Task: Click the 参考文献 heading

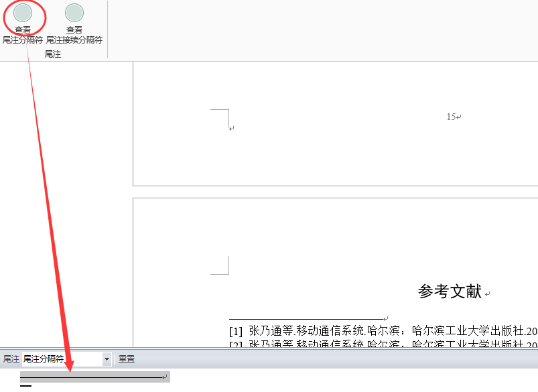Action: coord(450,291)
